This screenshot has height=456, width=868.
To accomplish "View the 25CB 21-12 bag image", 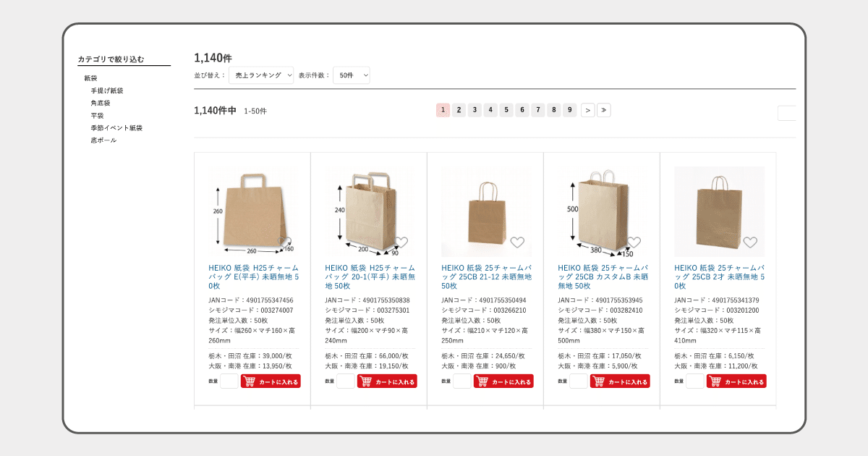I will (x=486, y=212).
